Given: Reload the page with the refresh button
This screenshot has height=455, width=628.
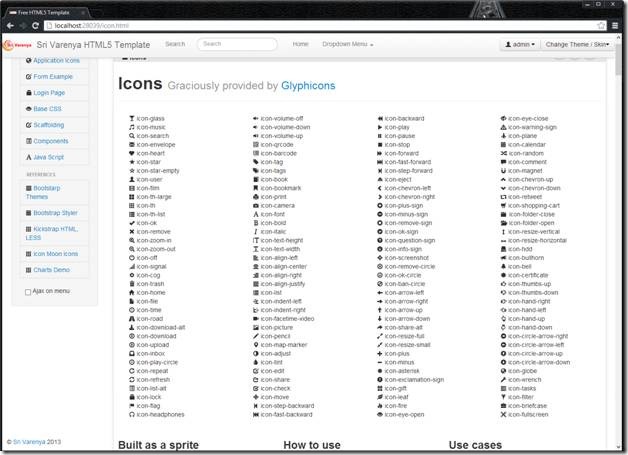Looking at the screenshot, I should pos(35,26).
